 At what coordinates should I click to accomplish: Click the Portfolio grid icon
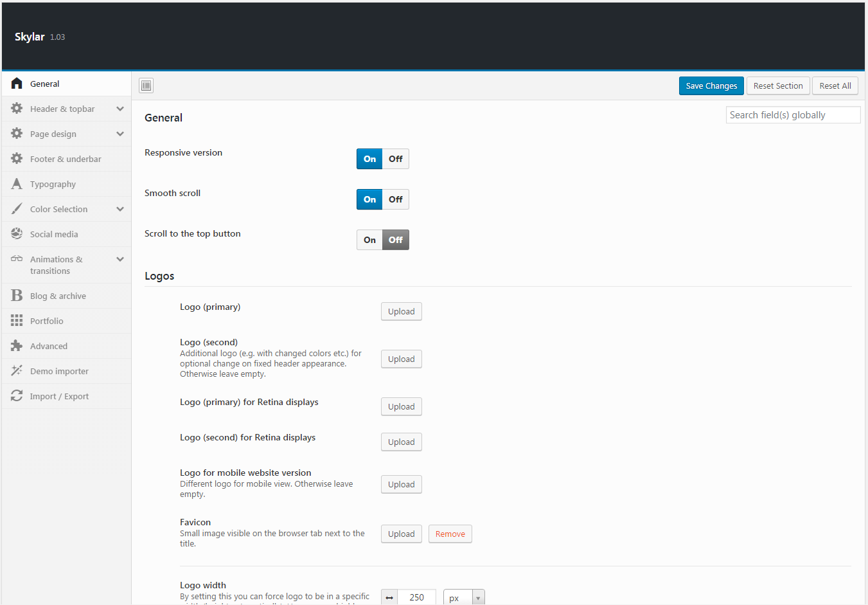tap(17, 321)
